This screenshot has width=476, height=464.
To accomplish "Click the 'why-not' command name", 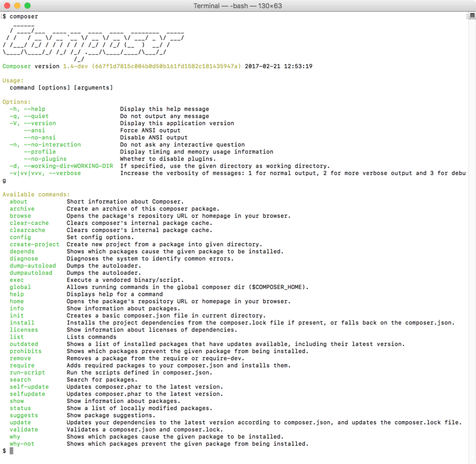I will coord(22,444).
